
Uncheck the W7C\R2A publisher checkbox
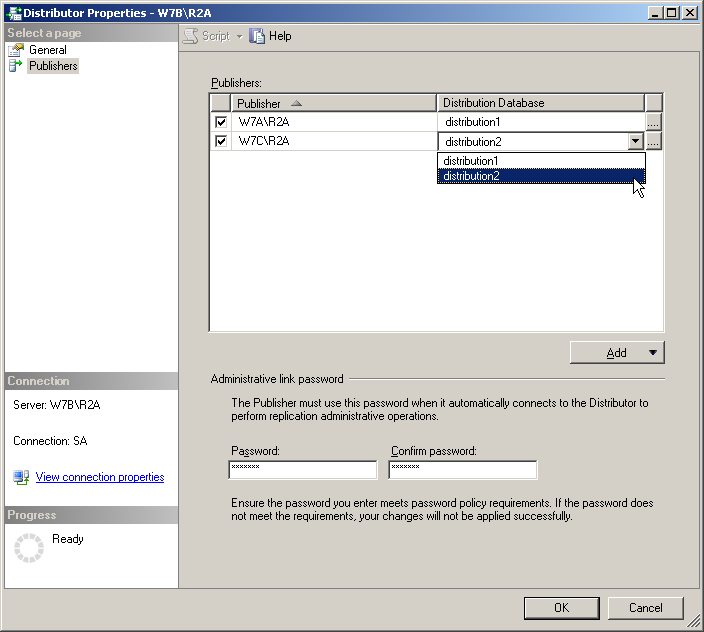coord(221,141)
